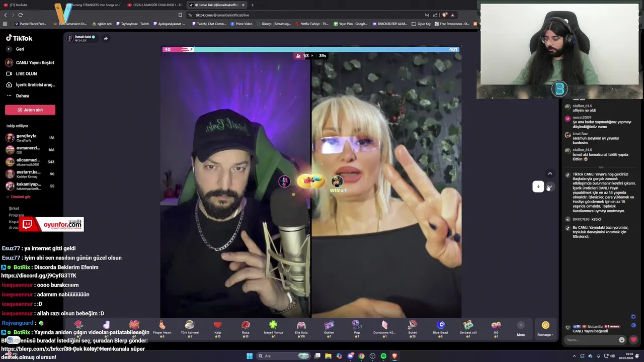Open Netflix Türkiye bookmark
Screen dimensions: 644x362
tap(311, 24)
